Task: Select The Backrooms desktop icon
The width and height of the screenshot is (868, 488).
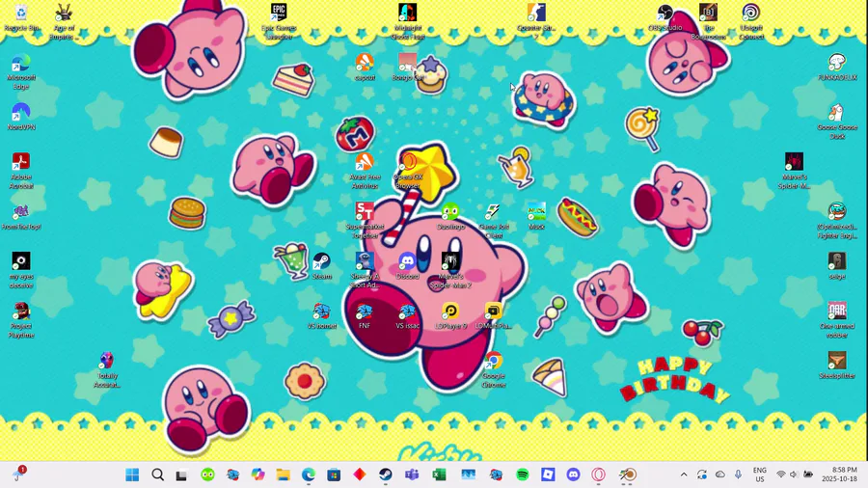Action: point(708,22)
